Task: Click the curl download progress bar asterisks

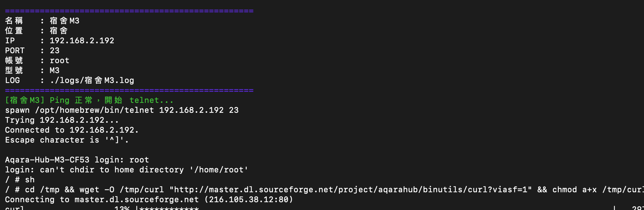Action: 169,208
